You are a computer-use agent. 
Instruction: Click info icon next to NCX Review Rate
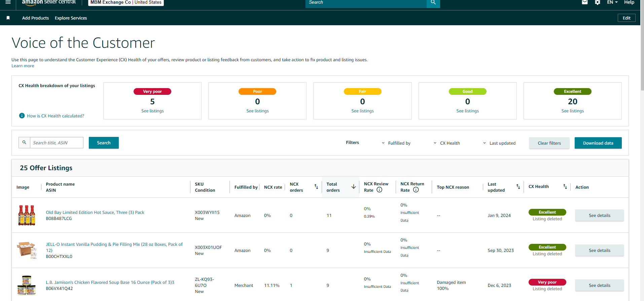coord(380,190)
